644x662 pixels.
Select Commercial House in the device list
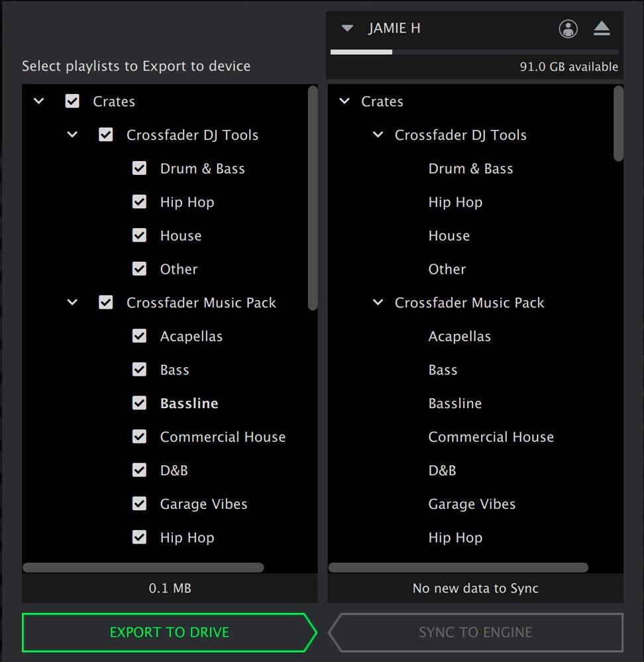pyautogui.click(x=490, y=437)
